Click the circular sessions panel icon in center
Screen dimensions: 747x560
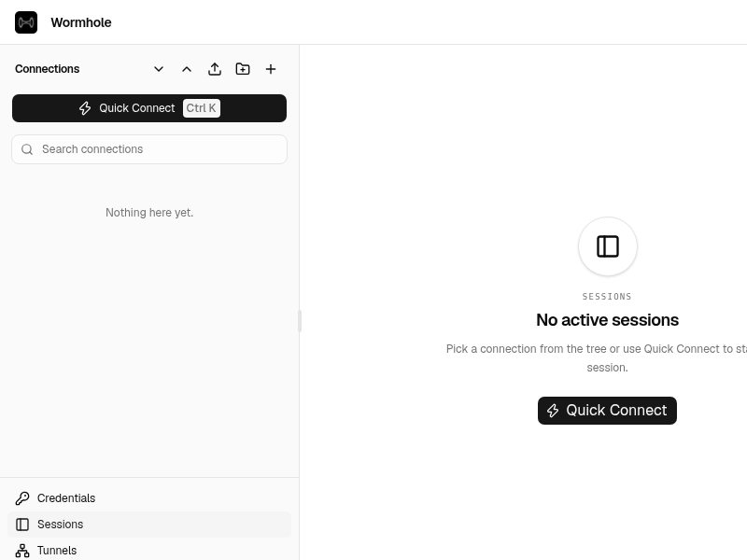tap(608, 246)
